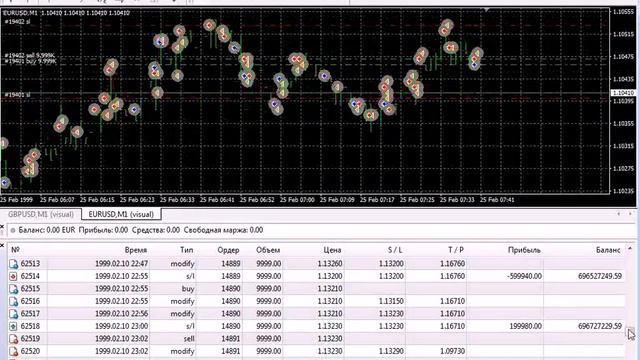Click the balance value '696727229.59'
Image resolution: width=640 pixels, height=360 pixels.
(600, 327)
